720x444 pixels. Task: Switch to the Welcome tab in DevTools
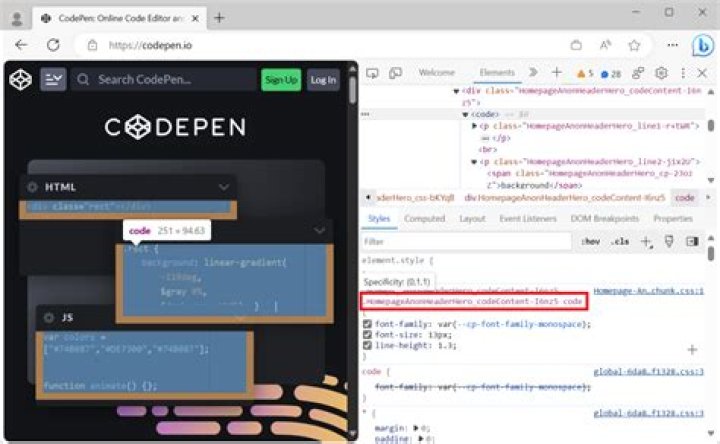tap(437, 73)
